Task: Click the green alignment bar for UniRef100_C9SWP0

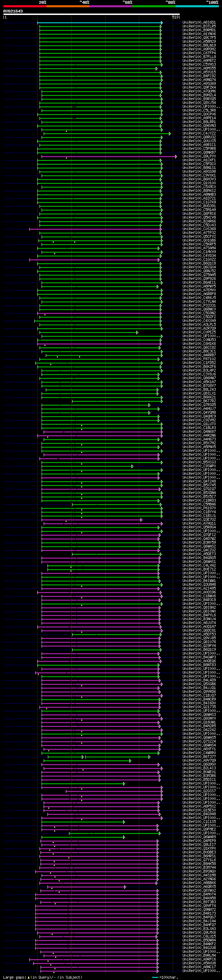Action: (x=88, y=467)
